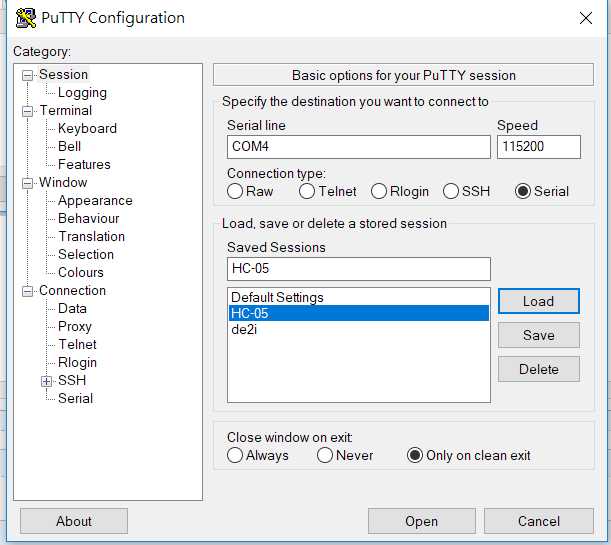
Task: Click the Load button
Action: click(x=539, y=301)
